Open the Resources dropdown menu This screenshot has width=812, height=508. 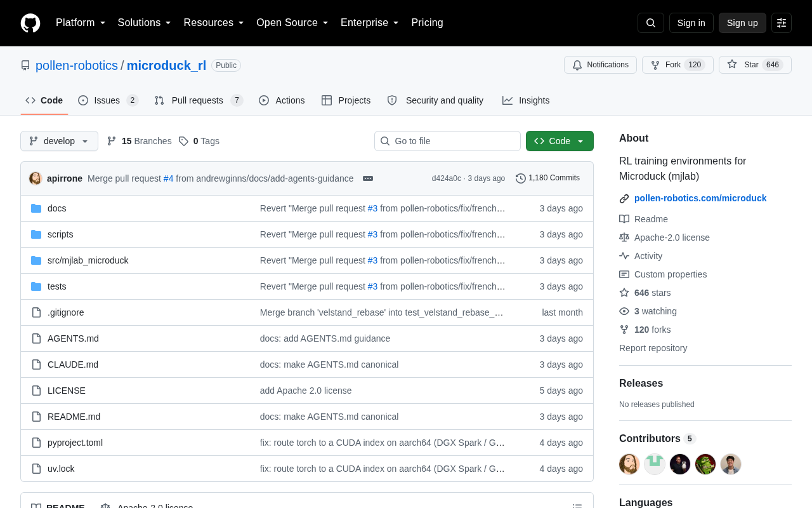[214, 23]
